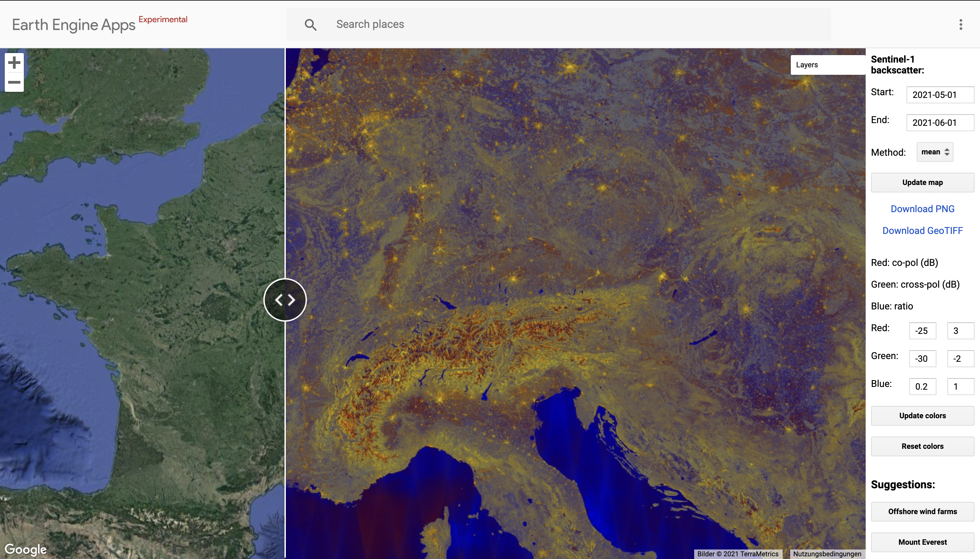Click the Download GeoTIFF link

922,231
